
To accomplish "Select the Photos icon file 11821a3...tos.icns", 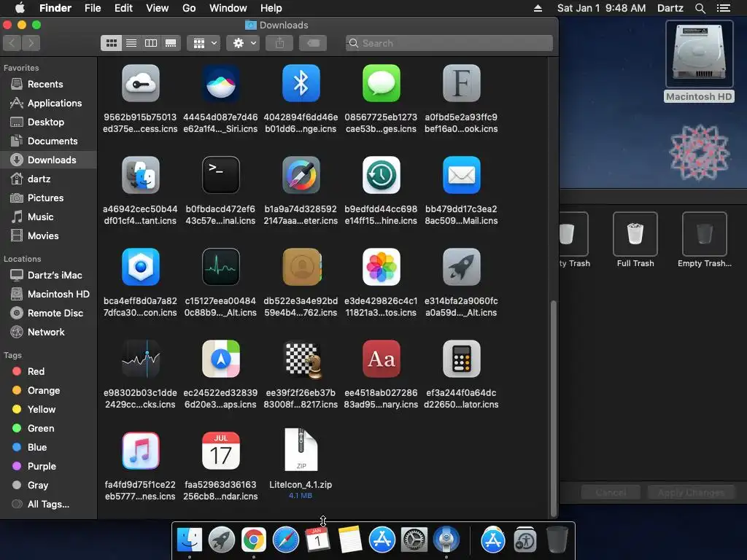I will (381, 267).
